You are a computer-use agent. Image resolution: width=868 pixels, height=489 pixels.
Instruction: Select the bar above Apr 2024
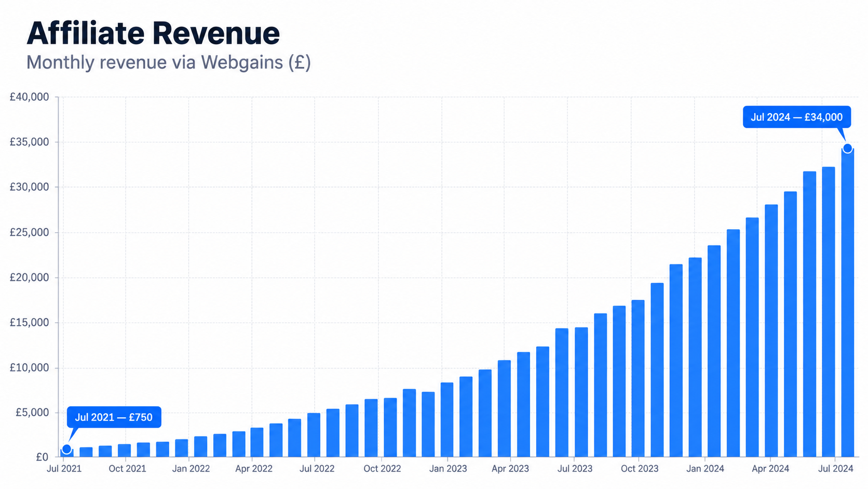(771, 331)
